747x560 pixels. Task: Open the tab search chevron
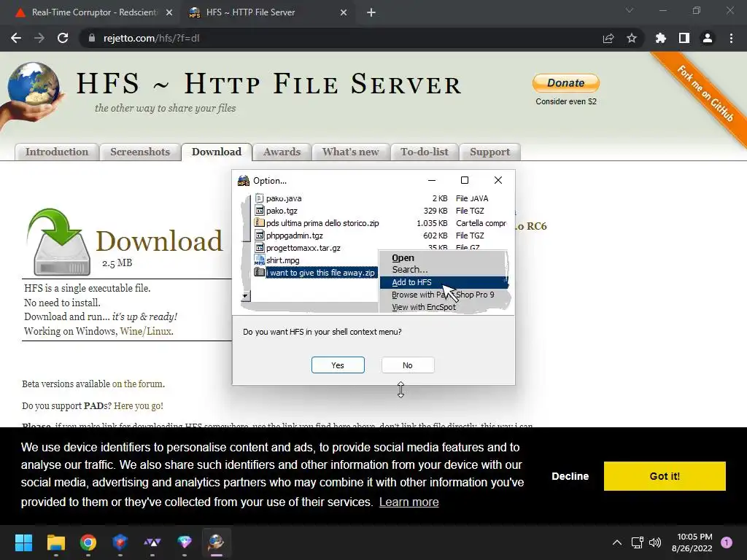[x=630, y=10]
